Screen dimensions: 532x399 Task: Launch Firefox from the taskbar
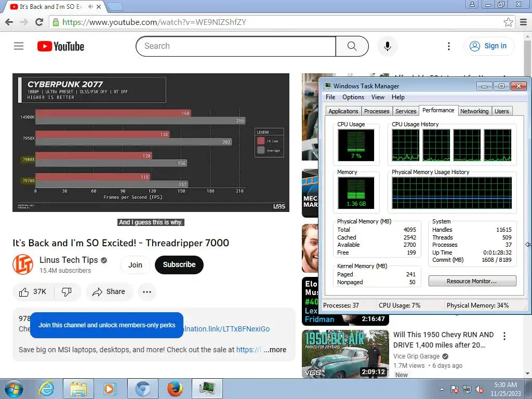[x=175, y=389]
